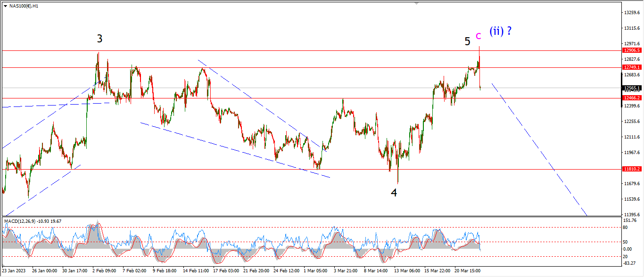Select the blue (ii) ? label
The height and width of the screenshot is (277, 644).
pyautogui.click(x=500, y=32)
